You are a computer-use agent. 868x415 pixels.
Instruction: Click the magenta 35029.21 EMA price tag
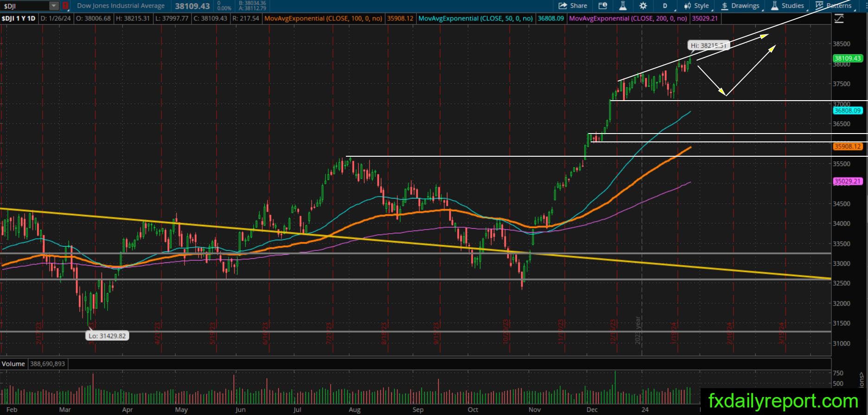tap(848, 181)
